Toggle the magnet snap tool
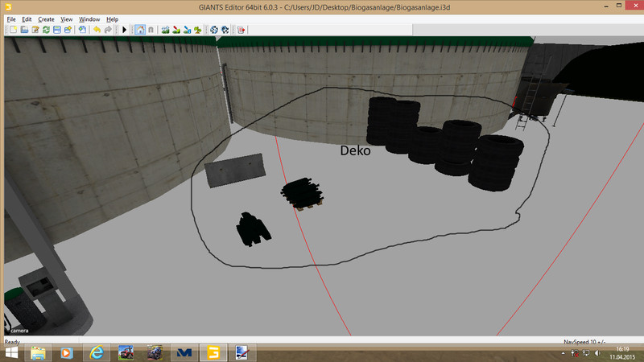The image size is (644, 362). [x=151, y=30]
